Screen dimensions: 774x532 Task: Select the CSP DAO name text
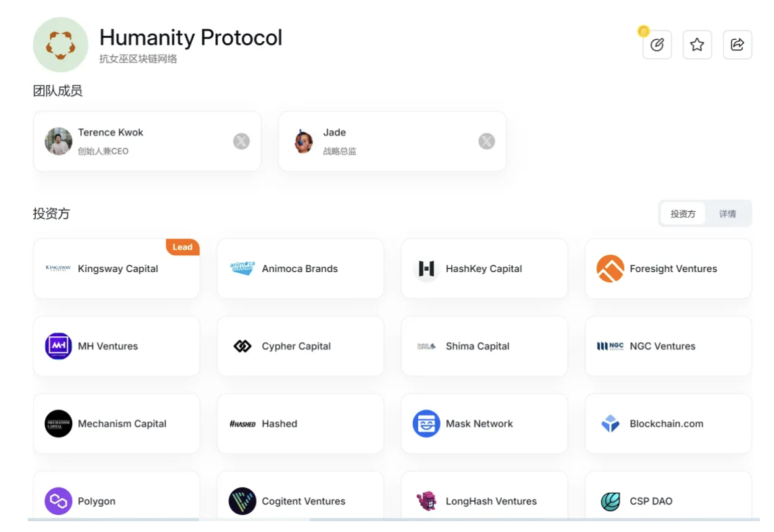coord(651,502)
